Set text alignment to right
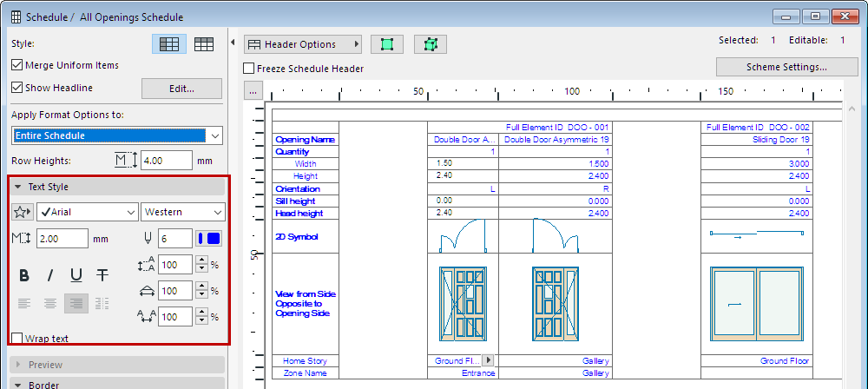 click(x=76, y=303)
